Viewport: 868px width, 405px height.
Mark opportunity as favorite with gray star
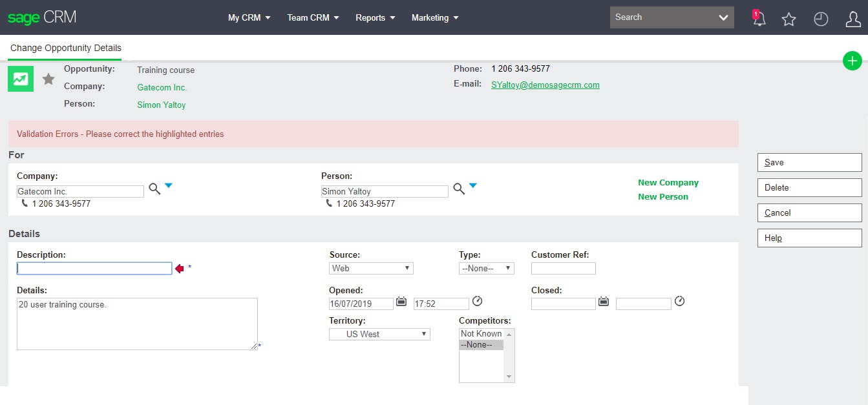pyautogui.click(x=48, y=79)
